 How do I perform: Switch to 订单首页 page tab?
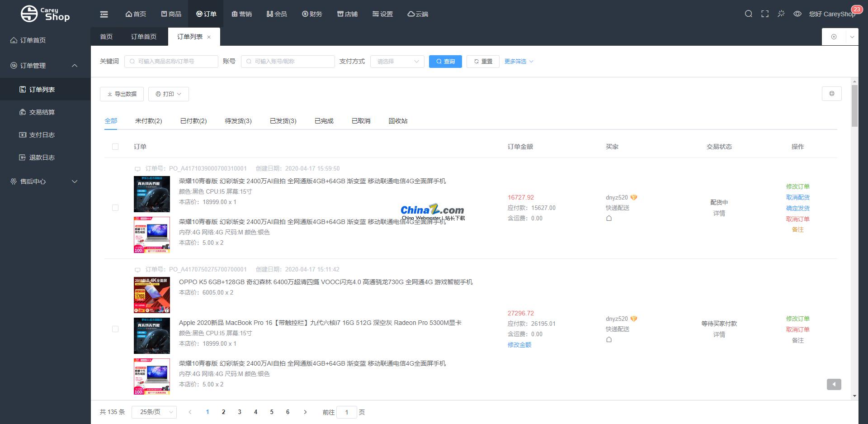[144, 37]
